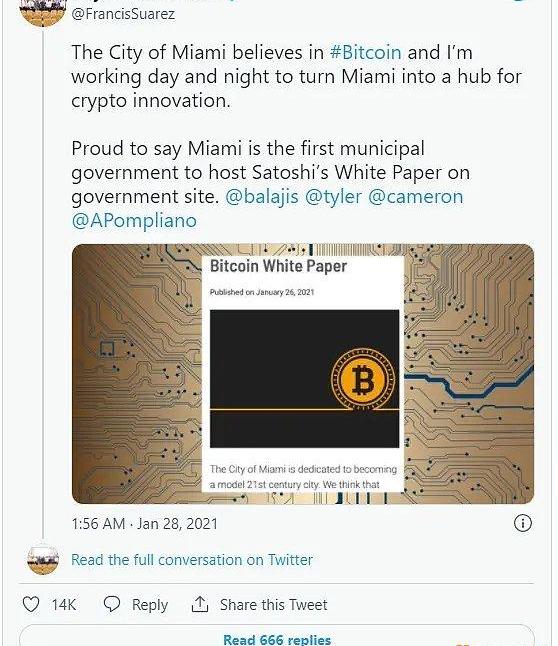Click the profile avatar at top left
Viewport: 558px width, 646px height.
[43, 10]
